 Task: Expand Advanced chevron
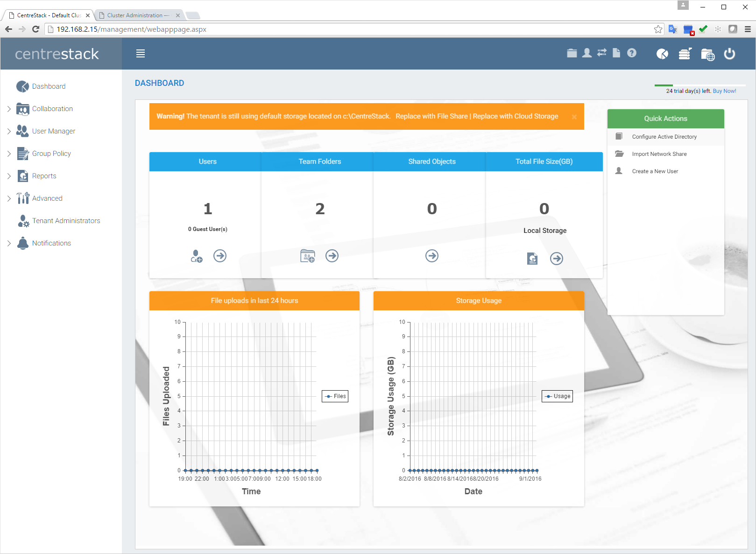pyautogui.click(x=9, y=198)
